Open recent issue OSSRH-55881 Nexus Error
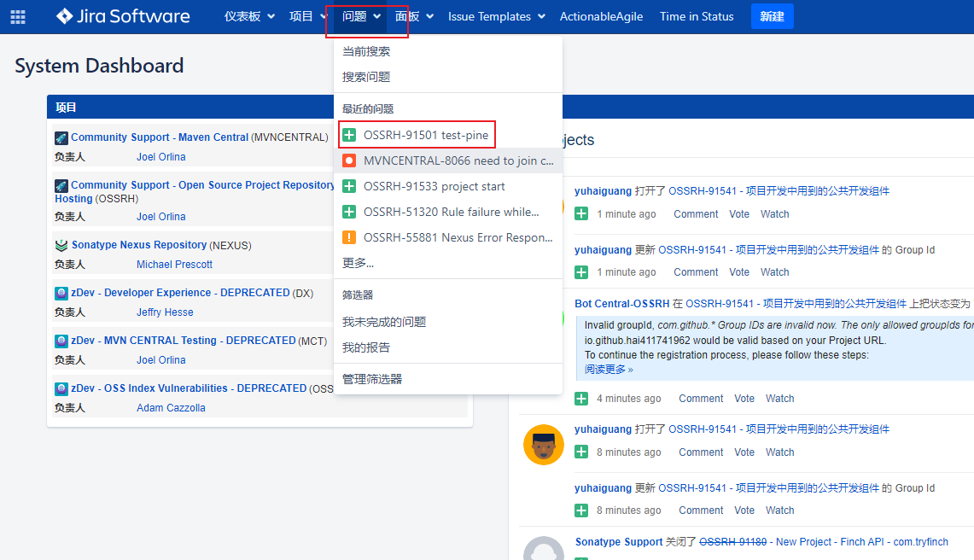The image size is (974, 560). 448,236
